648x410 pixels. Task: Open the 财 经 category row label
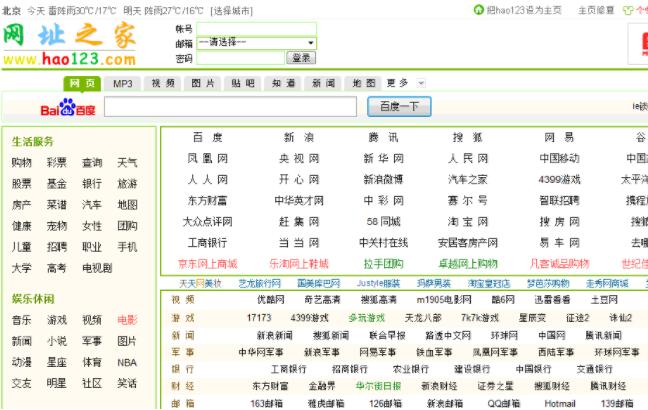(x=183, y=386)
